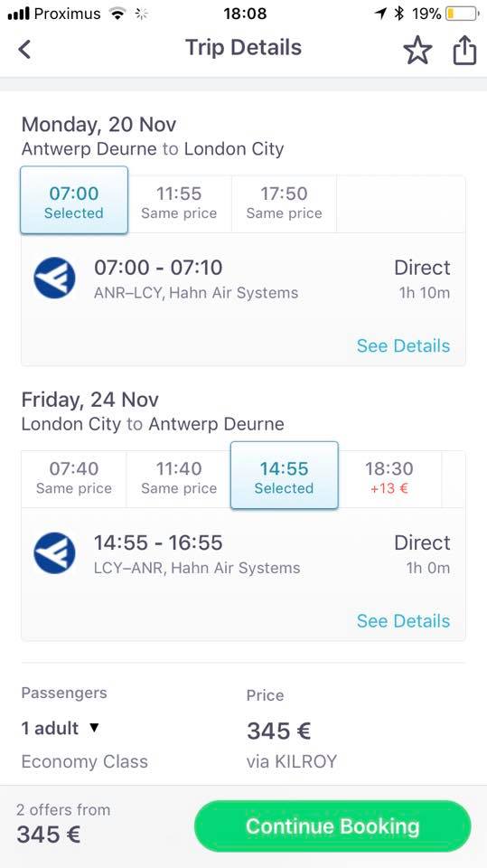Expand the 1 adult passengers dropdown
Viewport: 487px width, 868px height.
tap(61, 728)
